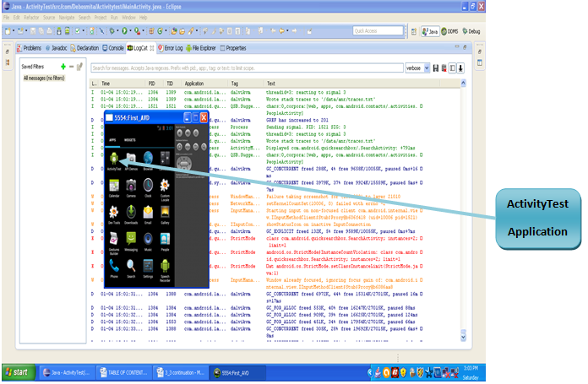Switch to the DDMS perspective
The image size is (588, 384).
[449, 31]
